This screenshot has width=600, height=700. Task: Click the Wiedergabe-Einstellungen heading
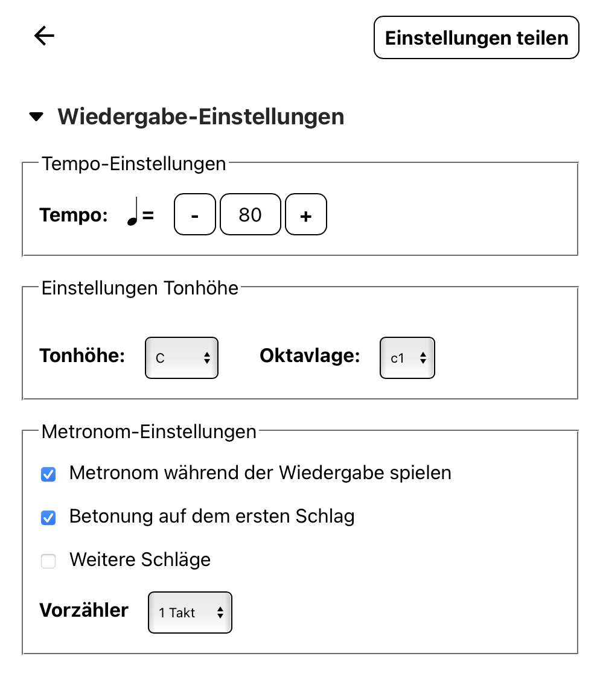(201, 117)
